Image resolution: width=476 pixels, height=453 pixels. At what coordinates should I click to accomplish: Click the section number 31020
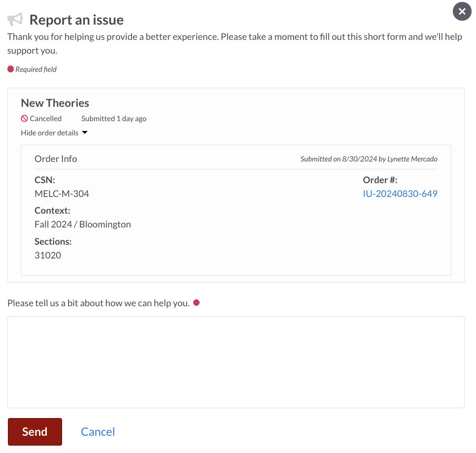click(x=48, y=255)
